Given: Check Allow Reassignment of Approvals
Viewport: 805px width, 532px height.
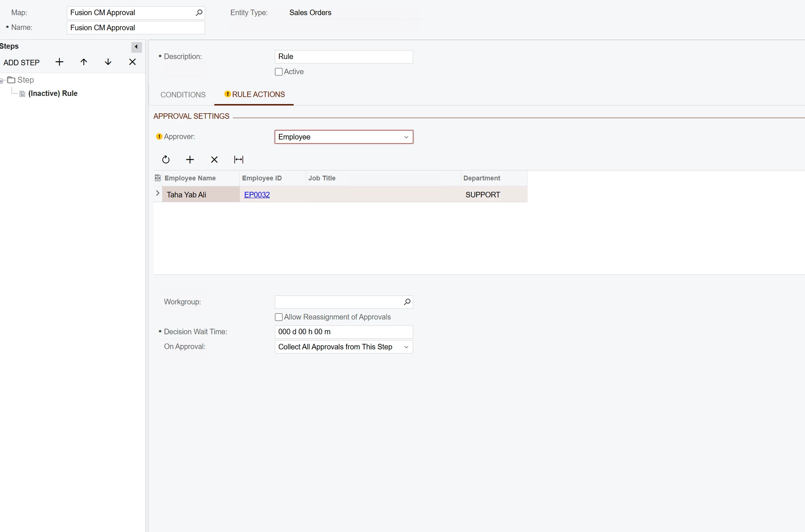Looking at the screenshot, I should tap(279, 317).
